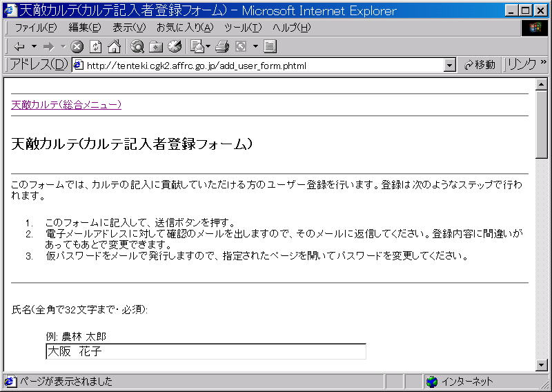This screenshot has height=392, width=552.
Task: Click the address URL text field
Action: (262, 66)
